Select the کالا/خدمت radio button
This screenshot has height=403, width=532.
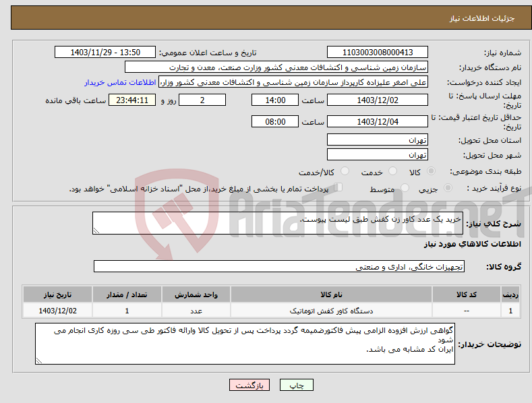(345, 171)
